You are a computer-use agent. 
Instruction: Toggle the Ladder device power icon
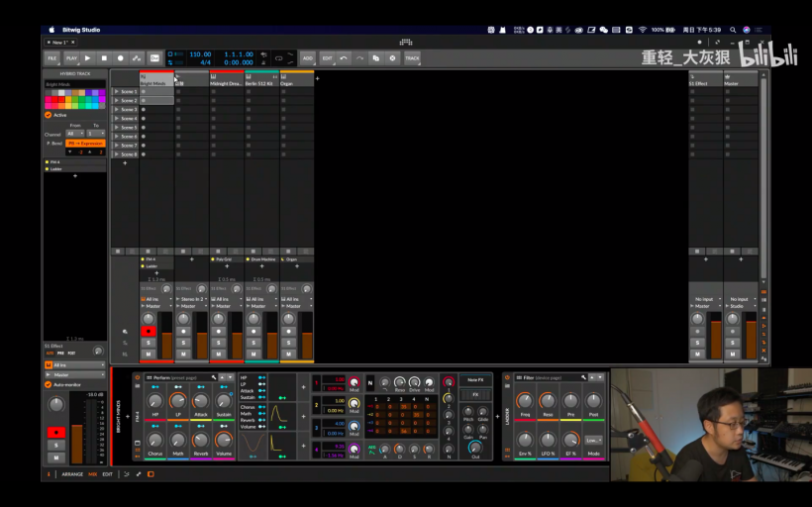pos(507,377)
